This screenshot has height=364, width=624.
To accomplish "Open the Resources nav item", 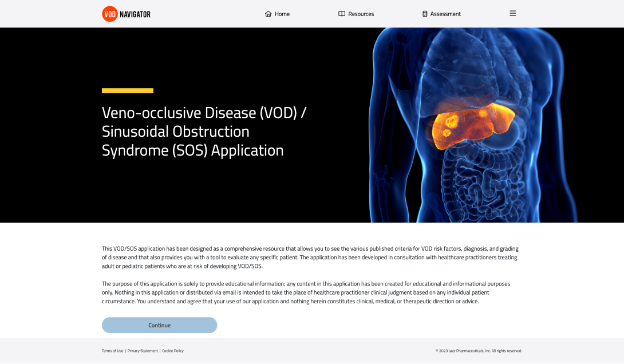I will [x=356, y=14].
